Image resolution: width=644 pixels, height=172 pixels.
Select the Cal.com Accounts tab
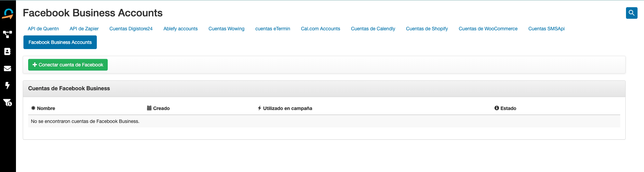click(x=320, y=29)
